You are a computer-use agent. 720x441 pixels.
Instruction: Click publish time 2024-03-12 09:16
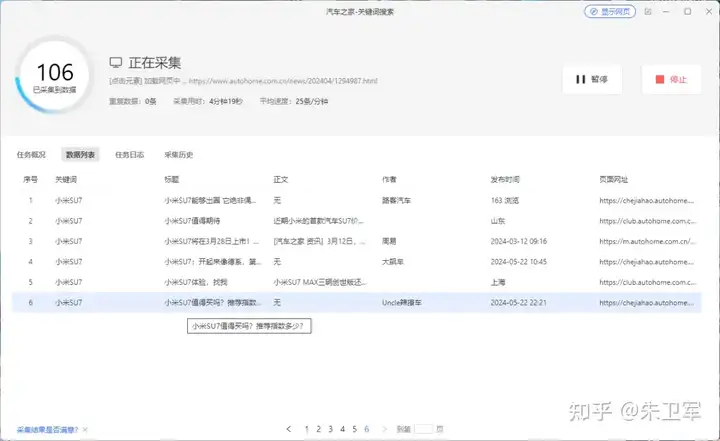tap(518, 242)
